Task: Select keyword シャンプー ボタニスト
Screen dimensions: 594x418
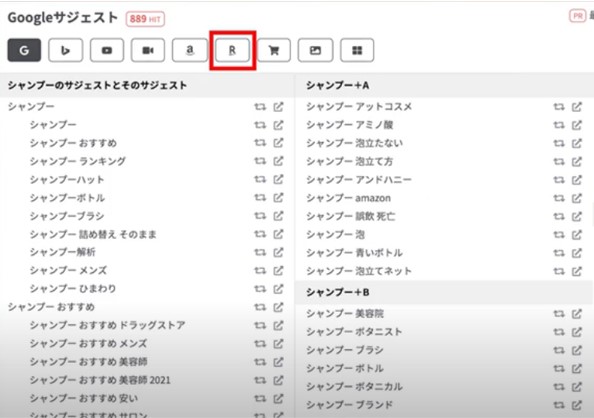Action: pyautogui.click(x=354, y=332)
